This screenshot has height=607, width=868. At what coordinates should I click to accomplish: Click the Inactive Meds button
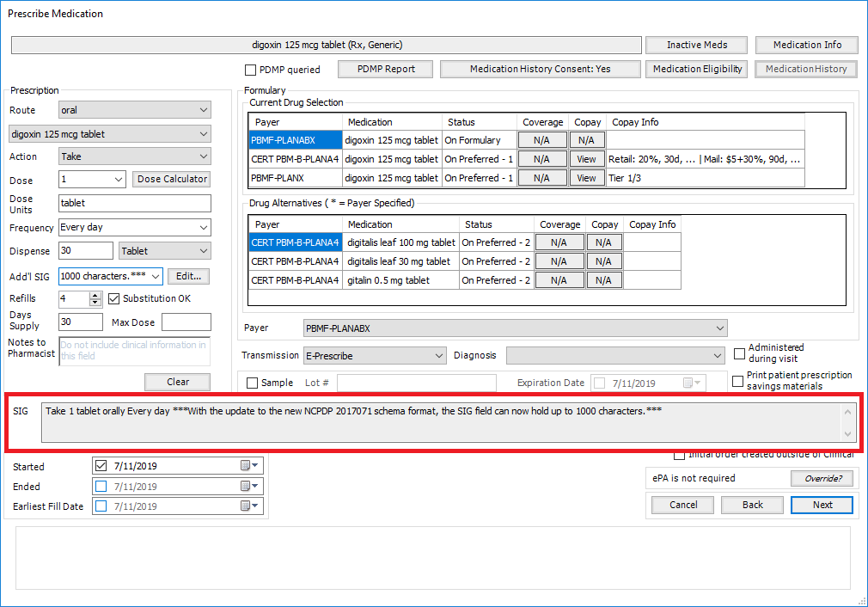[x=696, y=45]
